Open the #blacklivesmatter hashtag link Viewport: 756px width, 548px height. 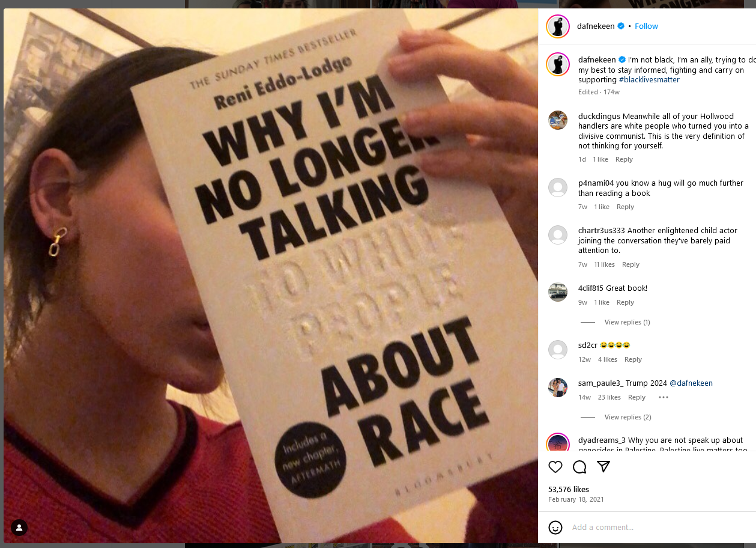tap(649, 79)
